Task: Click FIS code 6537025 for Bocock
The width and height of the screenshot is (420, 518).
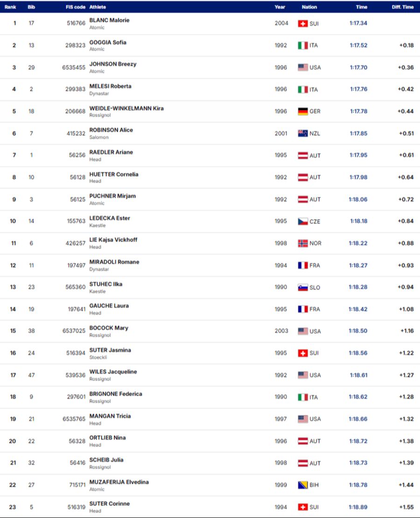Action: 74,331
